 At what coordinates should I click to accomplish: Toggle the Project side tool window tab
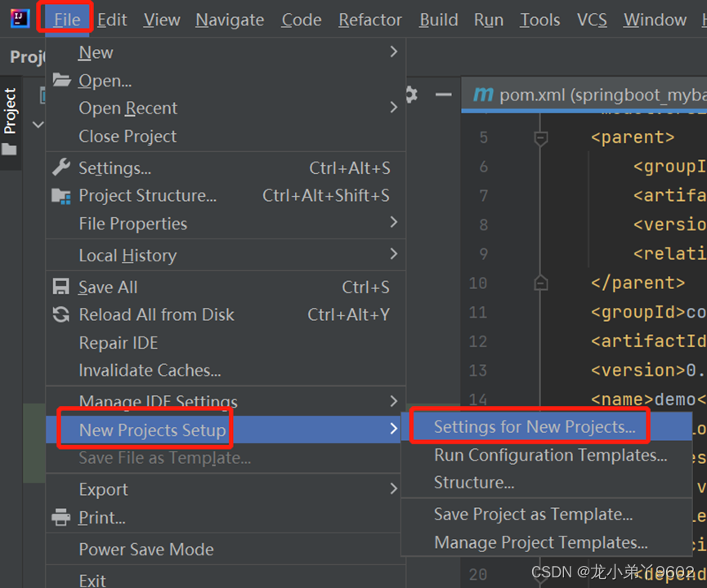[11, 122]
